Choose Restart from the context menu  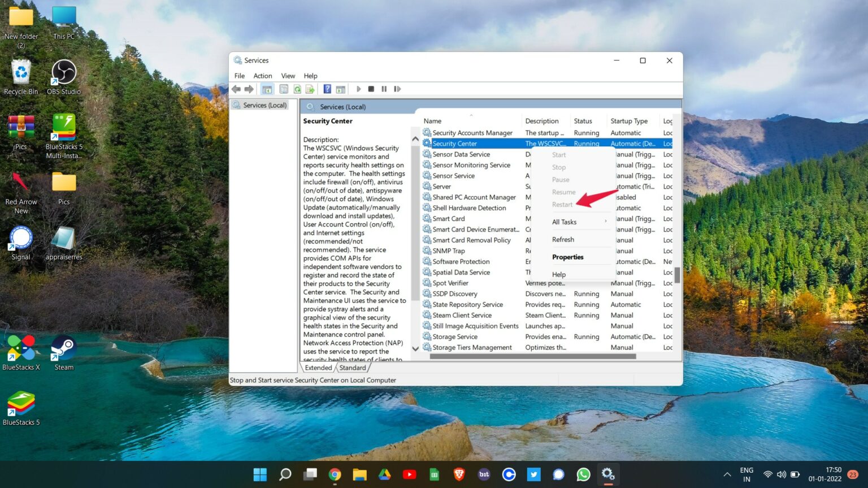pyautogui.click(x=563, y=204)
